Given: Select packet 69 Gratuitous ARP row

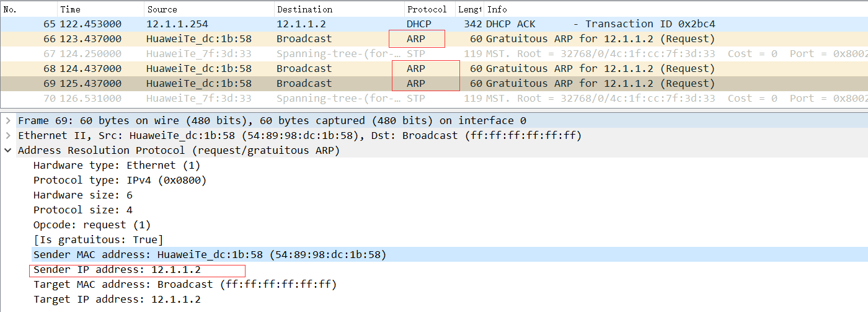Looking at the screenshot, I should click(x=434, y=84).
